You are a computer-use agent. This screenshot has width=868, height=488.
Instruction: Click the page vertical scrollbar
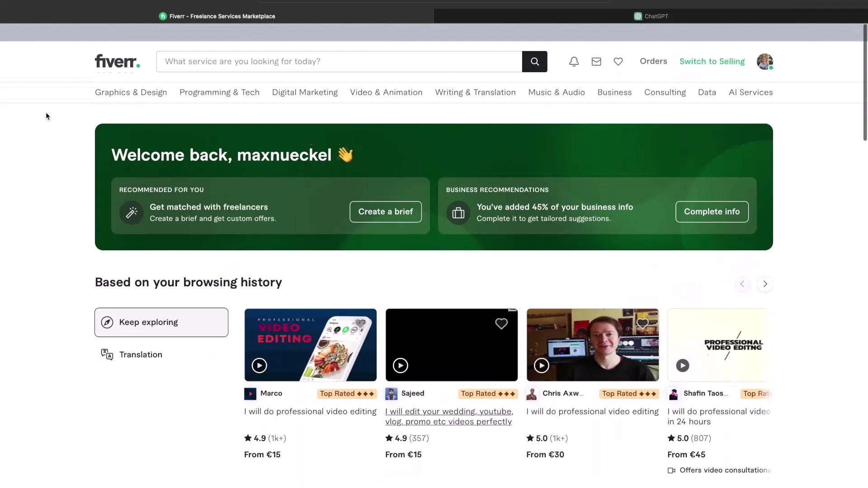click(x=865, y=82)
